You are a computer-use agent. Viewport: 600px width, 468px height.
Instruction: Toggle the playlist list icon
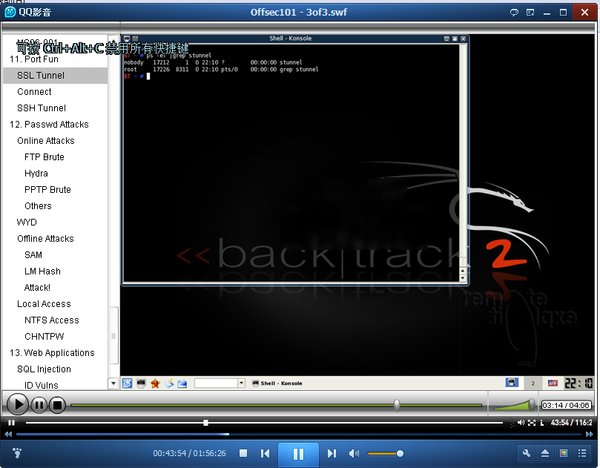[582, 453]
